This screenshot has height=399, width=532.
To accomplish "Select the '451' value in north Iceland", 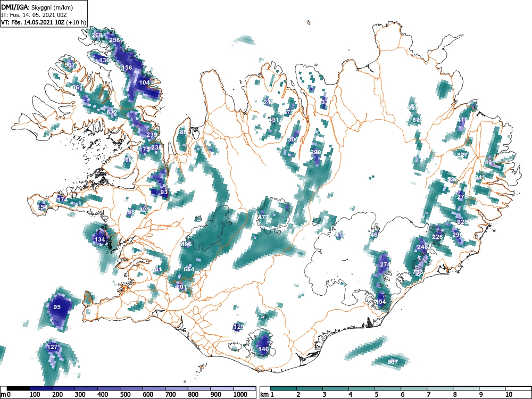I will pos(273,120).
